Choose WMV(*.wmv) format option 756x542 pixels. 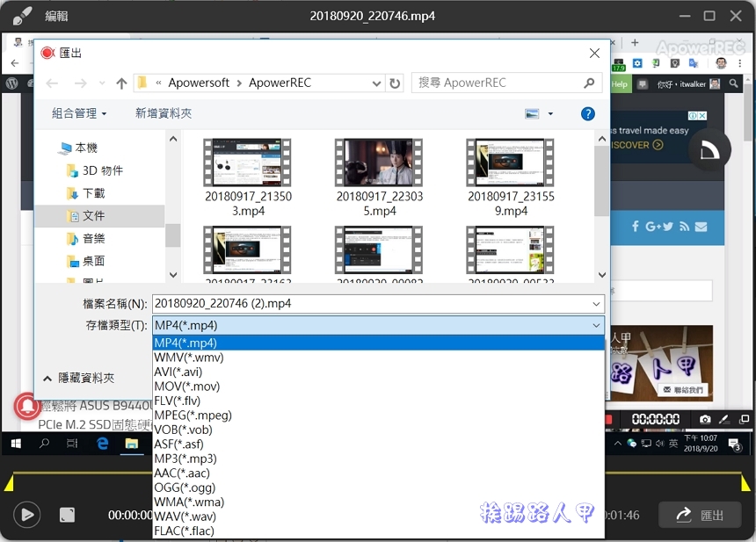point(379,358)
